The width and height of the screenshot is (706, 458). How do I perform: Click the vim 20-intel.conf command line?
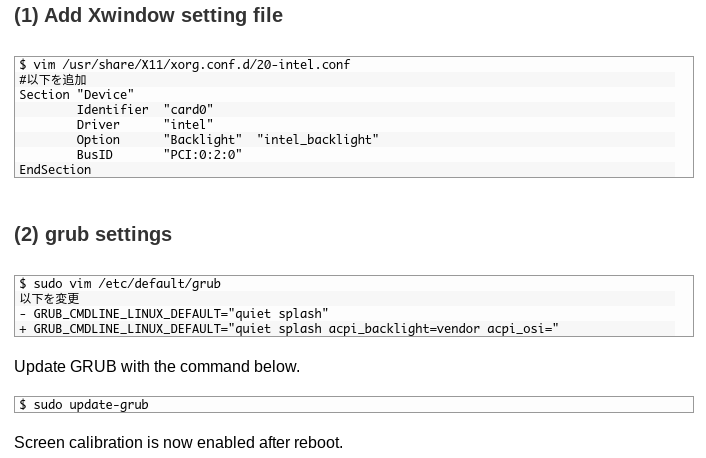pyautogui.click(x=185, y=65)
